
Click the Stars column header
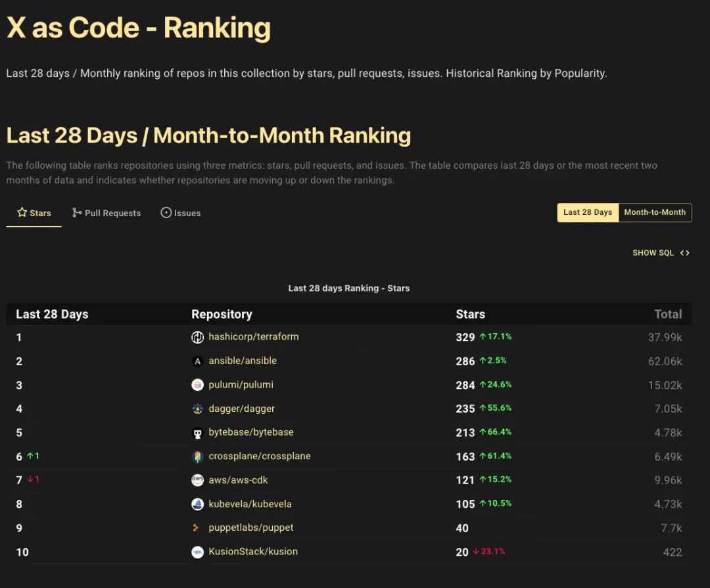pos(471,314)
